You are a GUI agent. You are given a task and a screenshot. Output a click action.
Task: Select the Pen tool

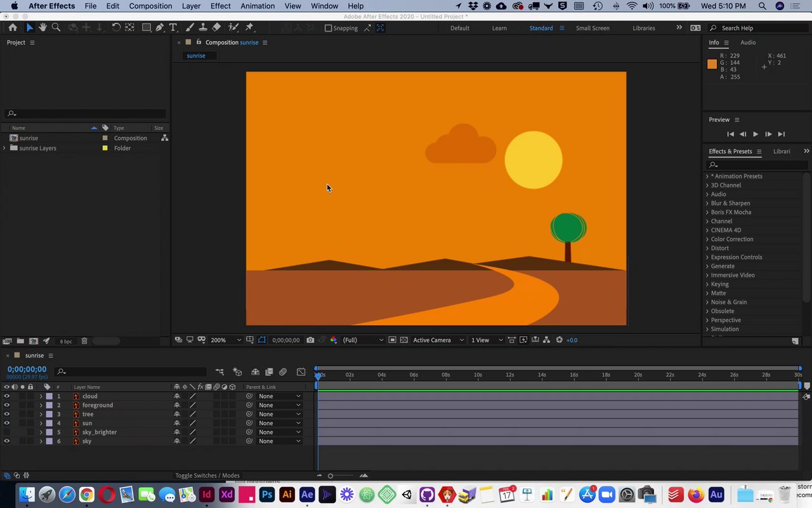tap(159, 28)
